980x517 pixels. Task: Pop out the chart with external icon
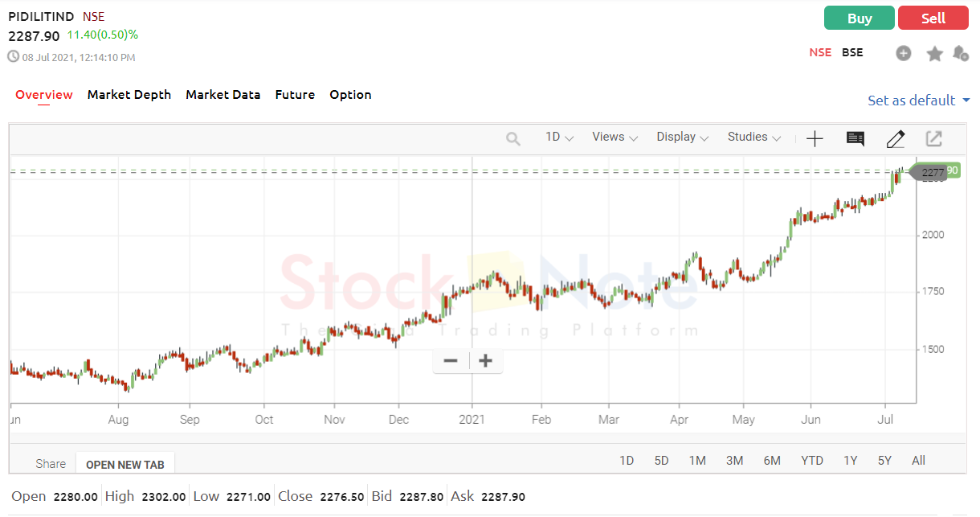pyautogui.click(x=933, y=138)
